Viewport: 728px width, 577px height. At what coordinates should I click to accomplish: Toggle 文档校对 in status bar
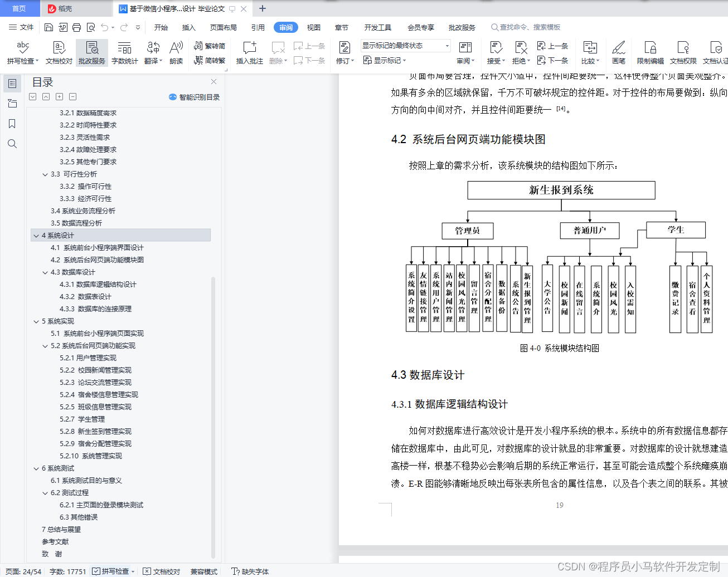coord(161,571)
